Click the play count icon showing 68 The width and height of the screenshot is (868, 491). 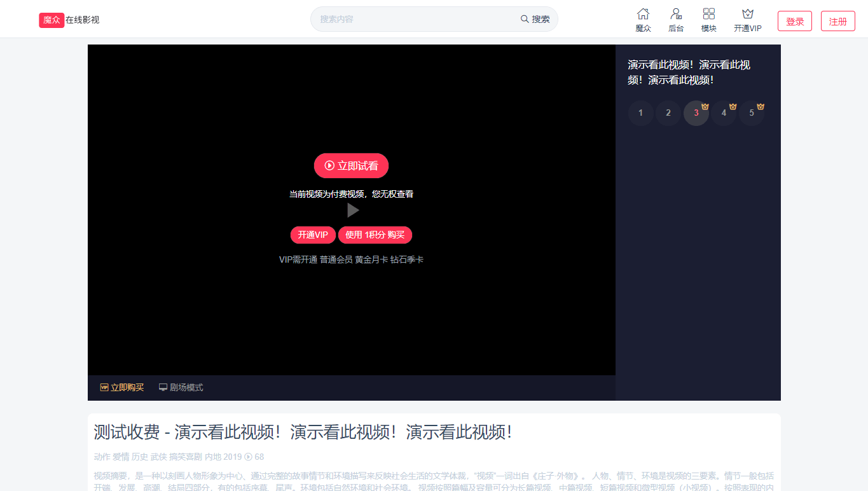(x=249, y=457)
